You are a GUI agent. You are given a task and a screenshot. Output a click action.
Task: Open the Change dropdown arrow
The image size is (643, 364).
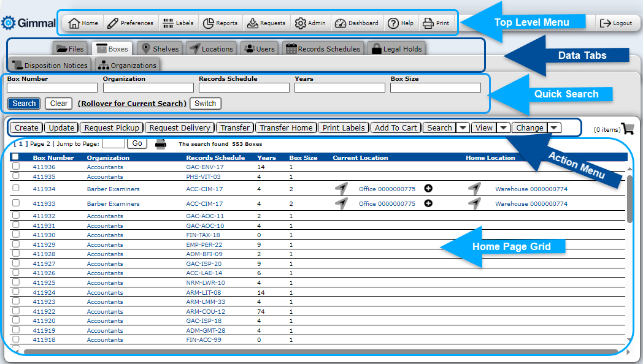coord(554,128)
